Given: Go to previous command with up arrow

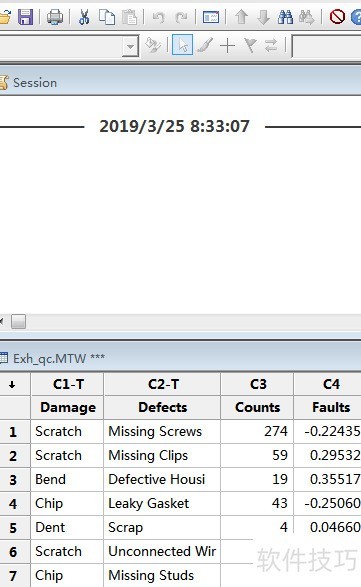Looking at the screenshot, I should point(242,17).
